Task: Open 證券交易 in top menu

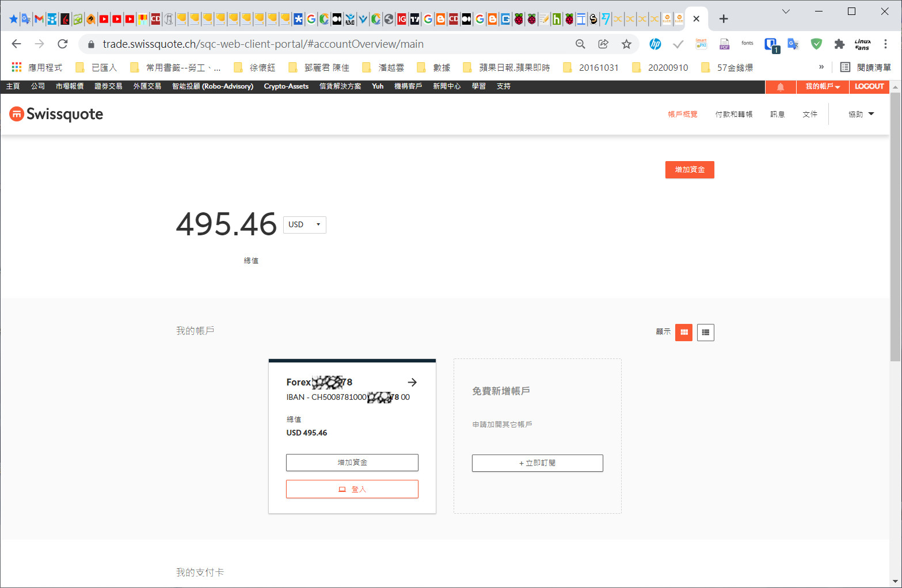Action: tap(109, 86)
